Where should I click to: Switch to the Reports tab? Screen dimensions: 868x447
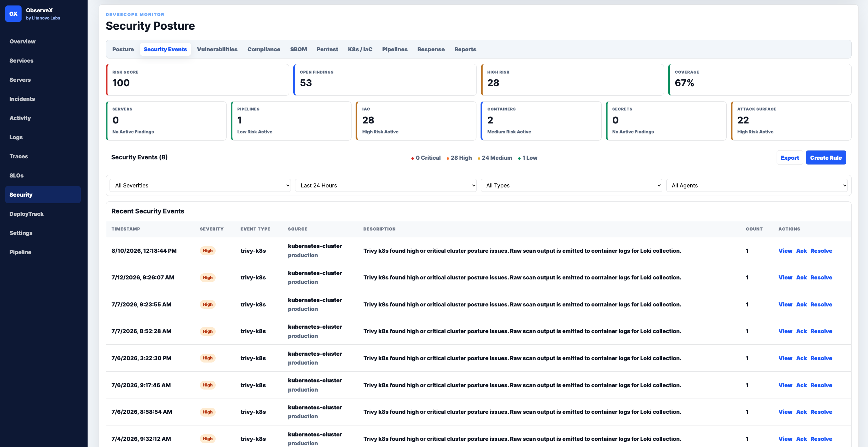[465, 49]
